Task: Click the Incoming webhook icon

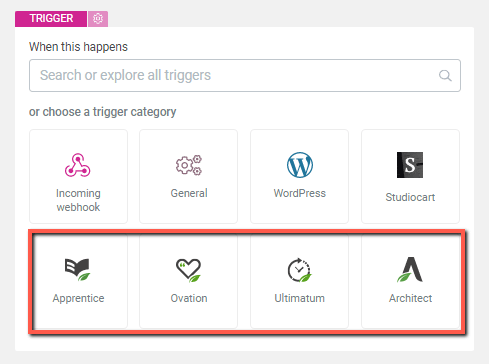Action: coord(78,165)
